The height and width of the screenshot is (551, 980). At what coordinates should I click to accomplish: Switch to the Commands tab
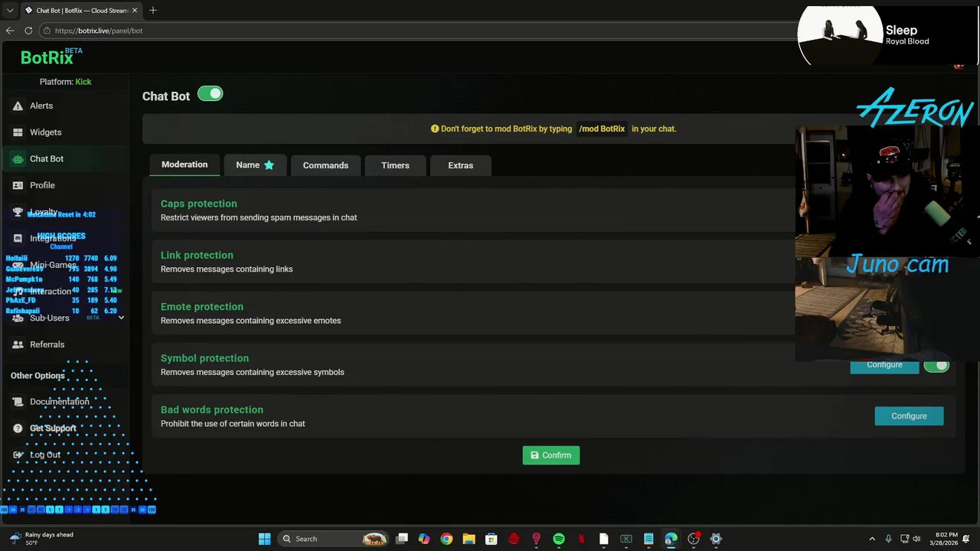pos(325,165)
